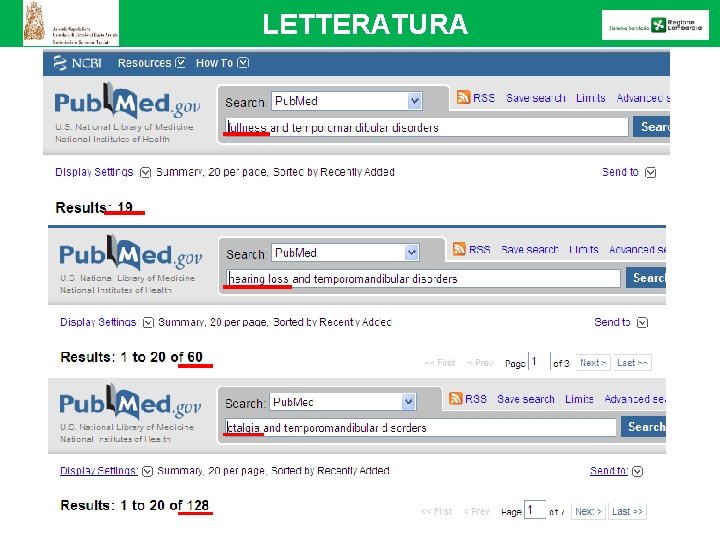Screen dimensions: 720x540
Task: Click the hospital emblem logo top left
Action: tap(71, 23)
